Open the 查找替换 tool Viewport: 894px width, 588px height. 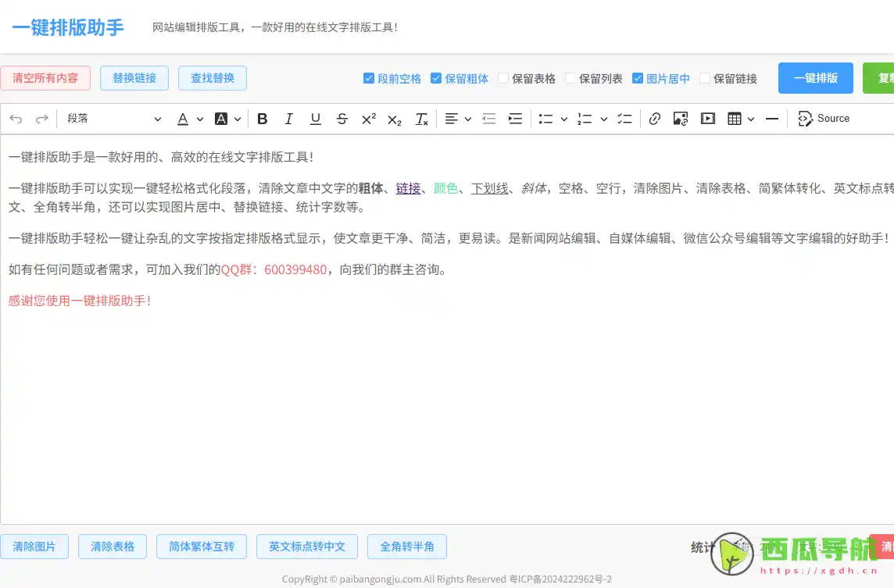click(213, 78)
